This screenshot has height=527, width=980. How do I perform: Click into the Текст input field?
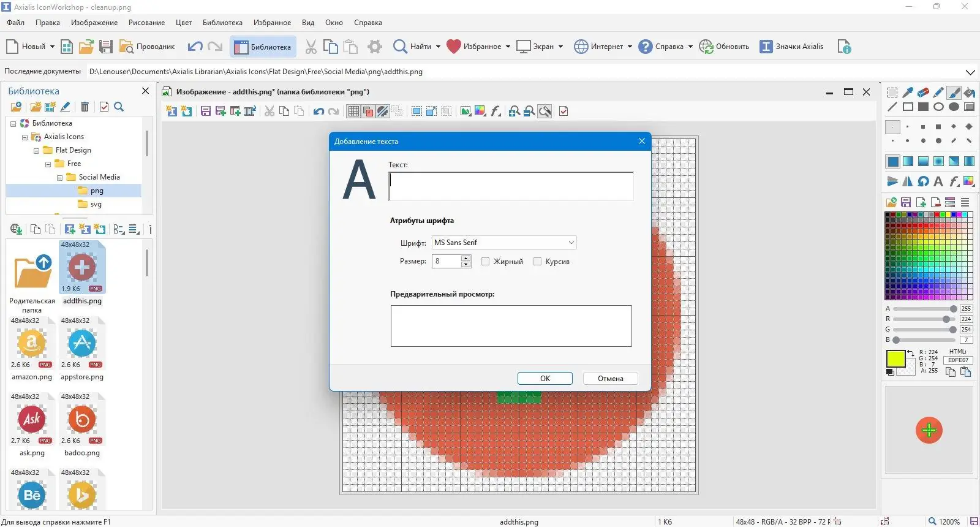click(511, 186)
